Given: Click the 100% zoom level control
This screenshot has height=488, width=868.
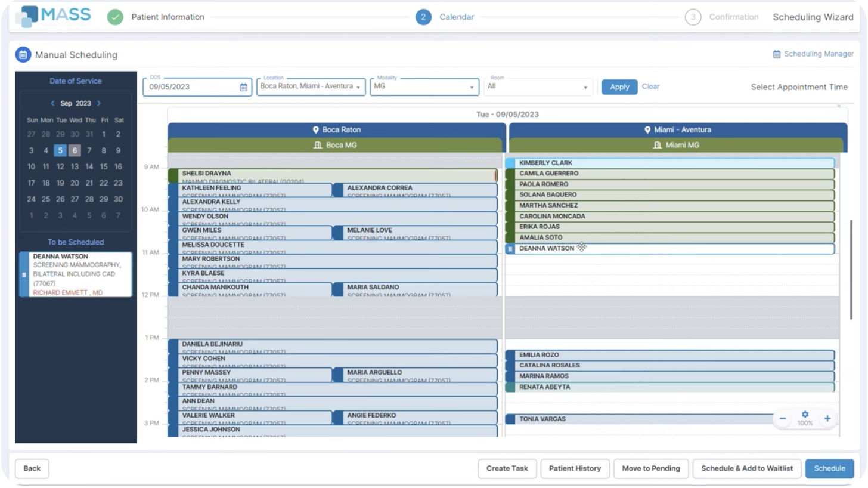Looking at the screenshot, I should [805, 423].
